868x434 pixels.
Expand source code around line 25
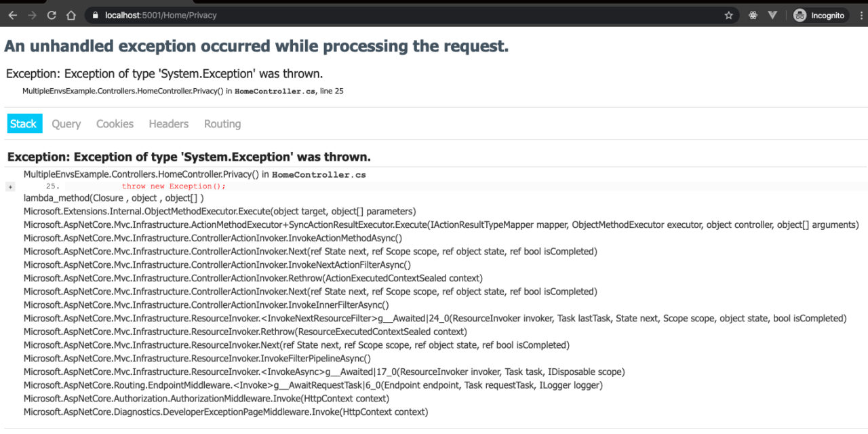point(10,186)
